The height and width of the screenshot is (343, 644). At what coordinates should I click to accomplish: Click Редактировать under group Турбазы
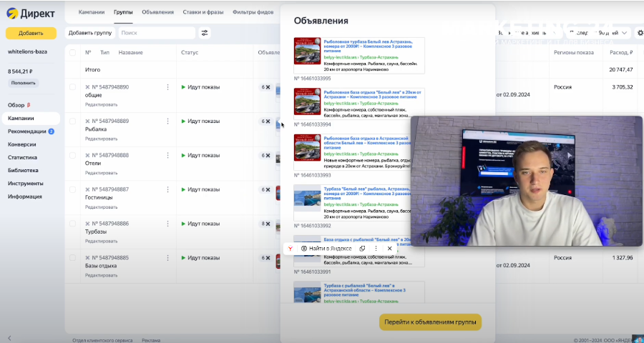pyautogui.click(x=101, y=242)
